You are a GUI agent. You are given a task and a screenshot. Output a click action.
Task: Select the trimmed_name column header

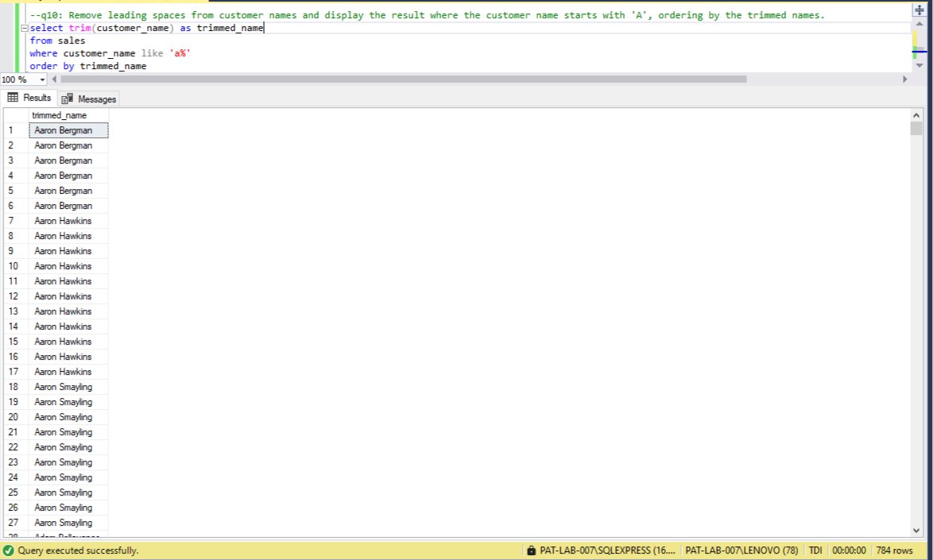(68, 115)
